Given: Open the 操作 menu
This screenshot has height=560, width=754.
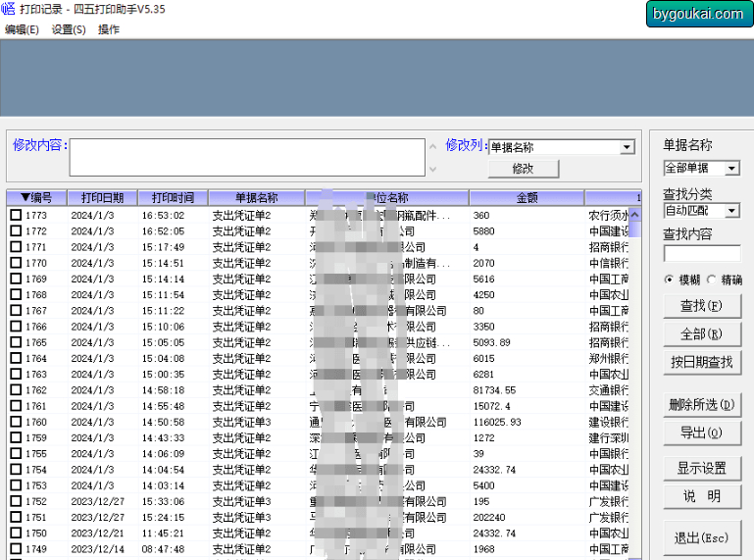Looking at the screenshot, I should (109, 29).
